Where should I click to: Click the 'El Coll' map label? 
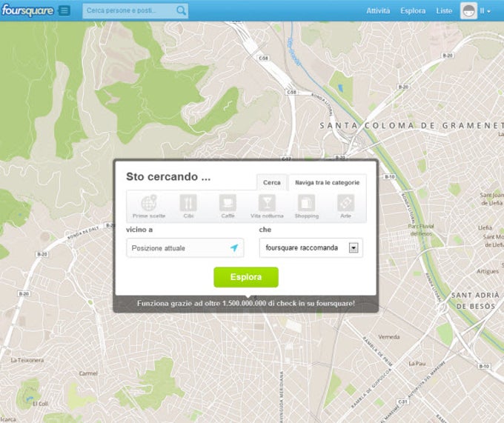[x=41, y=404]
